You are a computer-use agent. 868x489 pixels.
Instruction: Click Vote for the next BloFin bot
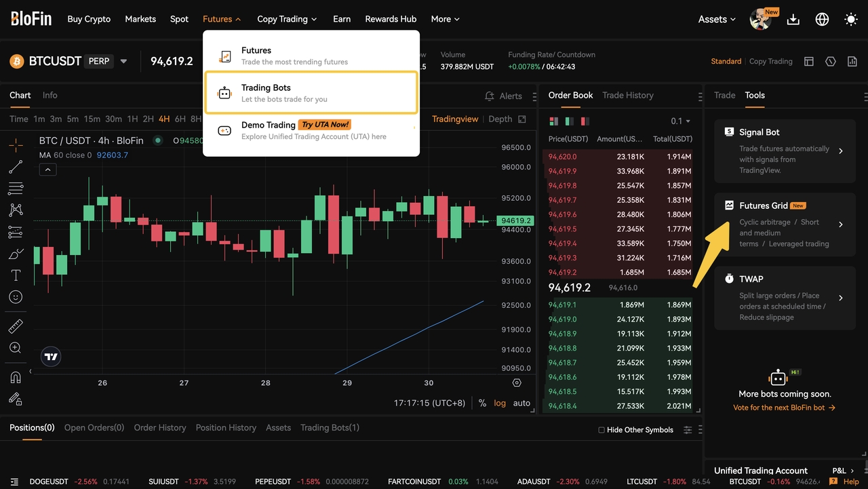point(784,408)
